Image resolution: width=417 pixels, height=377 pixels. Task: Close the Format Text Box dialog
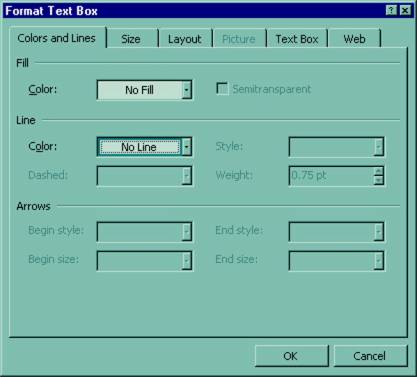(x=405, y=11)
